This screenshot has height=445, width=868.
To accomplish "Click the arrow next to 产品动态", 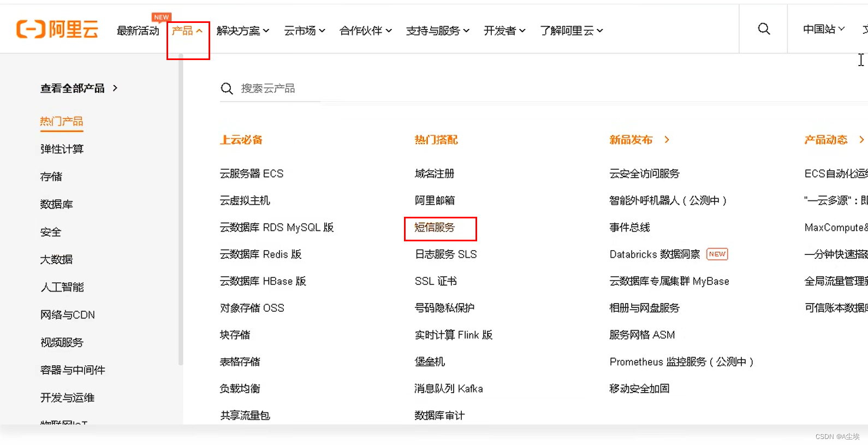I will point(861,140).
